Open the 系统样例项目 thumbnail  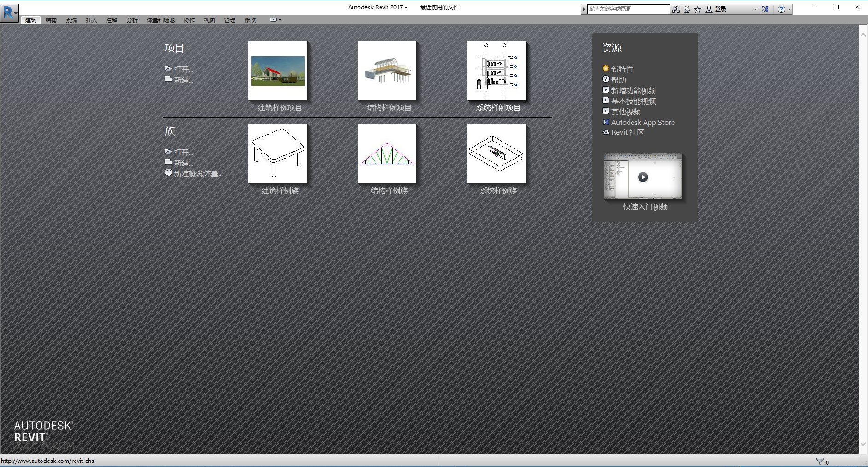pos(496,71)
